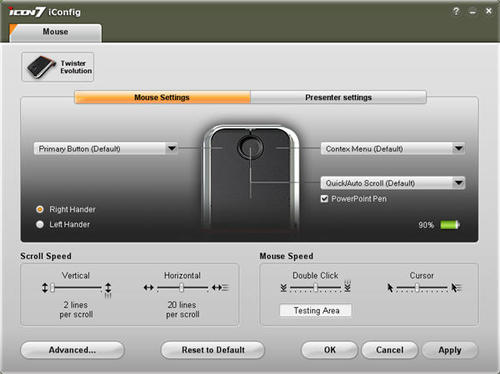The width and height of the screenshot is (500, 374).
Task: Click the Testing Area box
Action: (315, 310)
